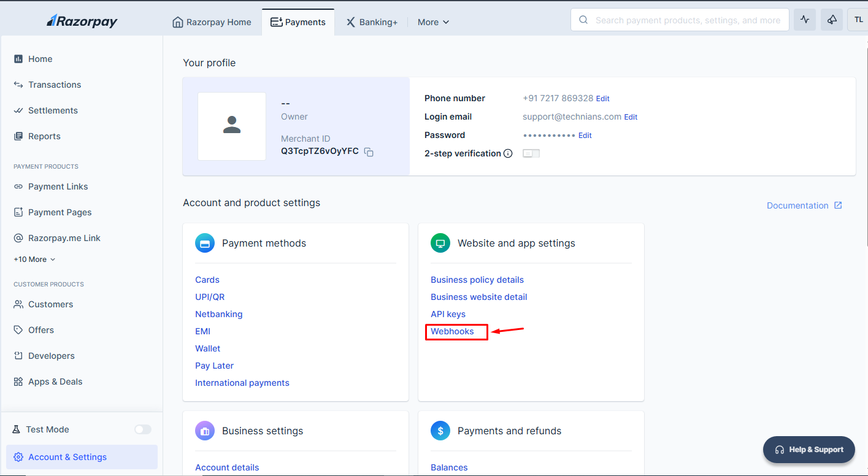Click the announcements icon beside activity icon
Image resolution: width=868 pixels, height=476 pixels.
[832, 20]
